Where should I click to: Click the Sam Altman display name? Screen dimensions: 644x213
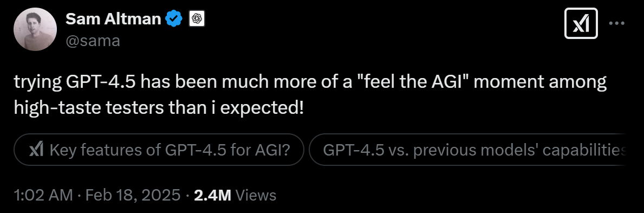point(113,18)
